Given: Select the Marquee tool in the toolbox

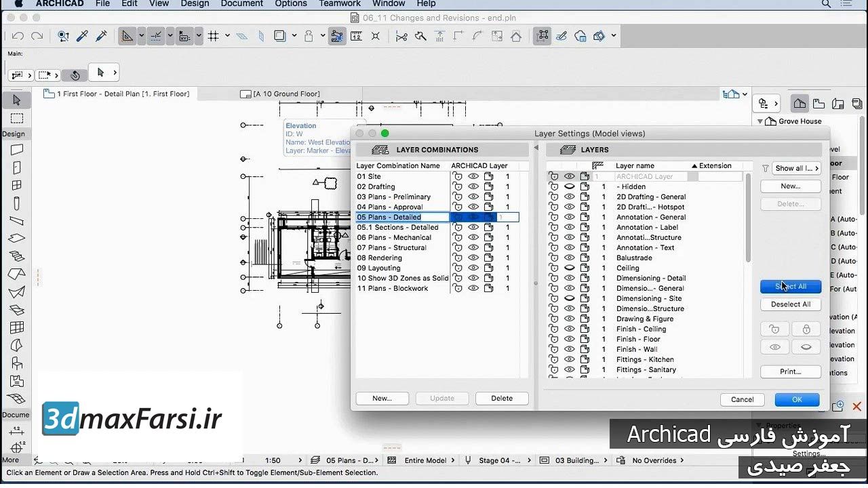Looking at the screenshot, I should (17, 118).
